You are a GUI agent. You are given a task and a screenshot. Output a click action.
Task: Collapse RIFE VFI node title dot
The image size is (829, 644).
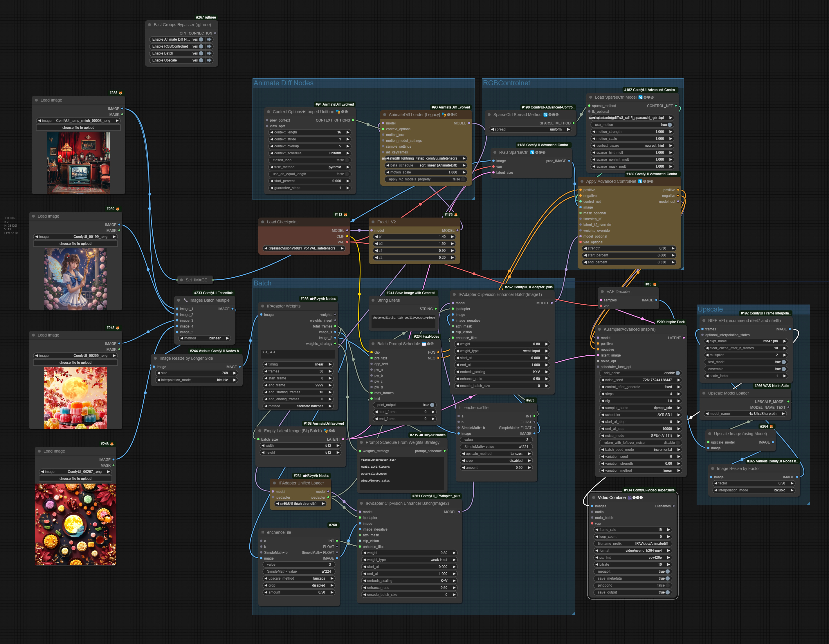pyautogui.click(x=704, y=321)
